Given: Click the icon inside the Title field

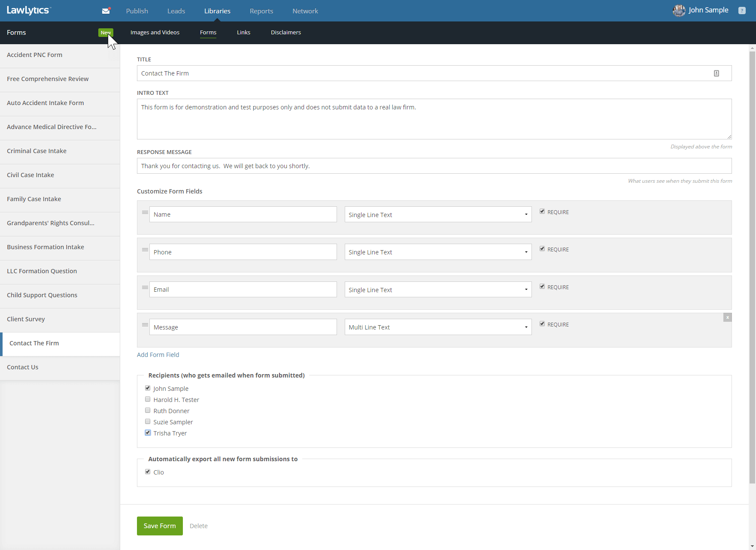Looking at the screenshot, I should click(x=717, y=73).
